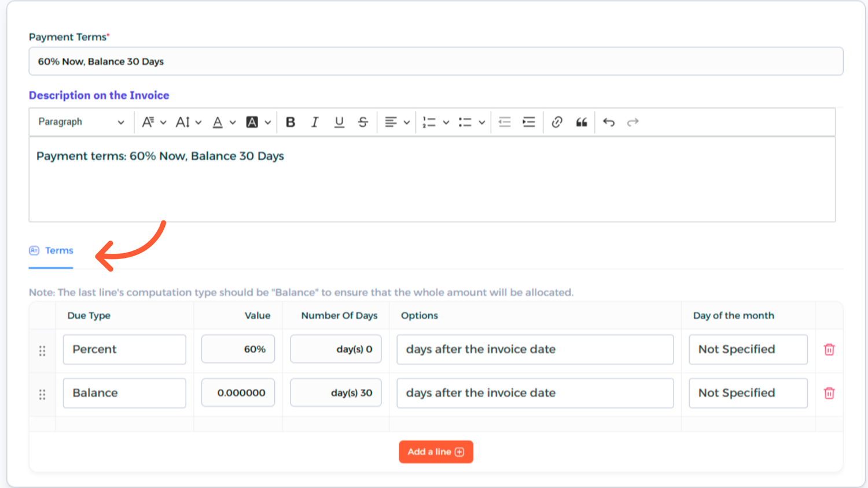Open the Paragraph style dropdown
Viewport: 868px width, 488px height.
coord(81,122)
